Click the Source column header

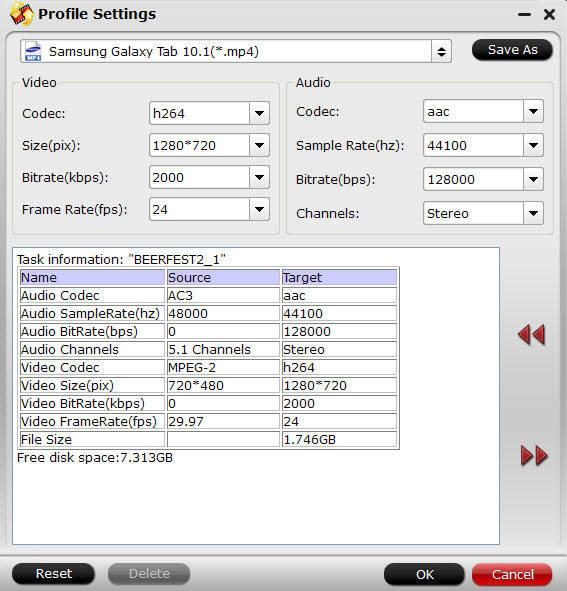[x=223, y=277]
